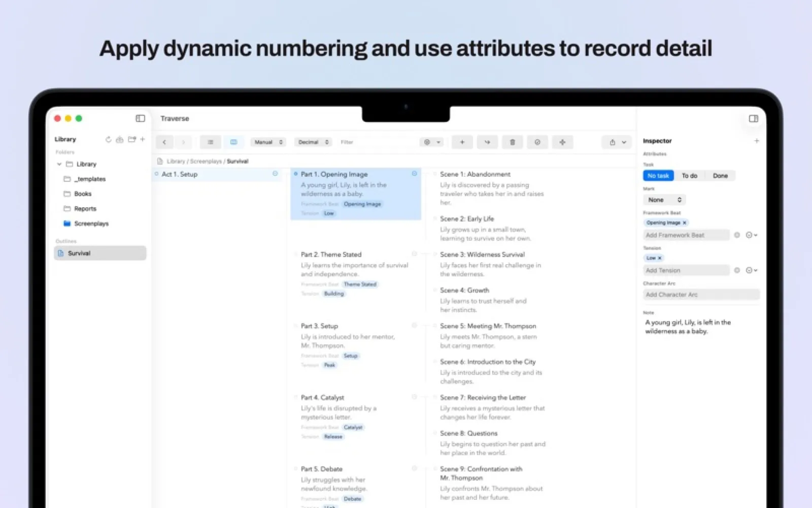Click the back navigation chevron
The width and height of the screenshot is (812, 508).
pos(164,142)
